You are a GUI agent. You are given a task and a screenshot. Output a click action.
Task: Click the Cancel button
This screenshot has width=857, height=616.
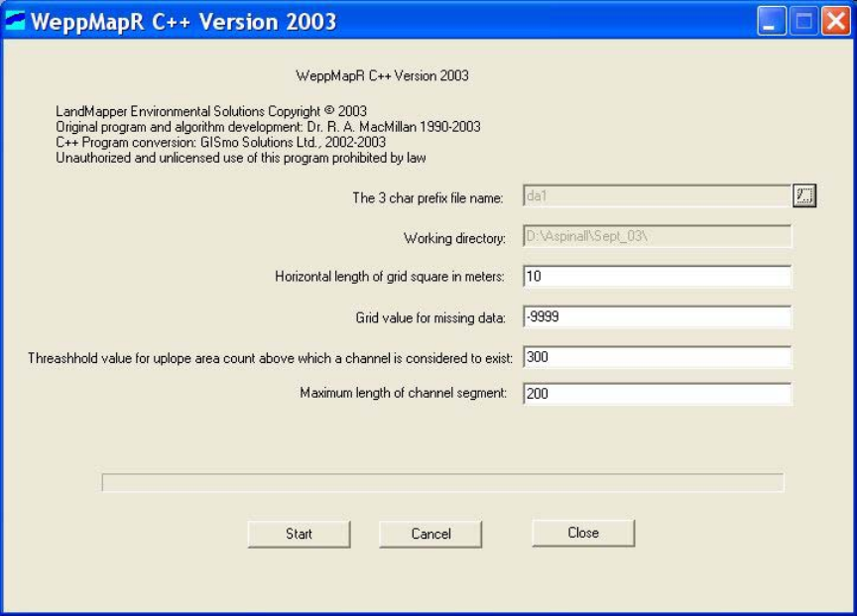pos(430,534)
